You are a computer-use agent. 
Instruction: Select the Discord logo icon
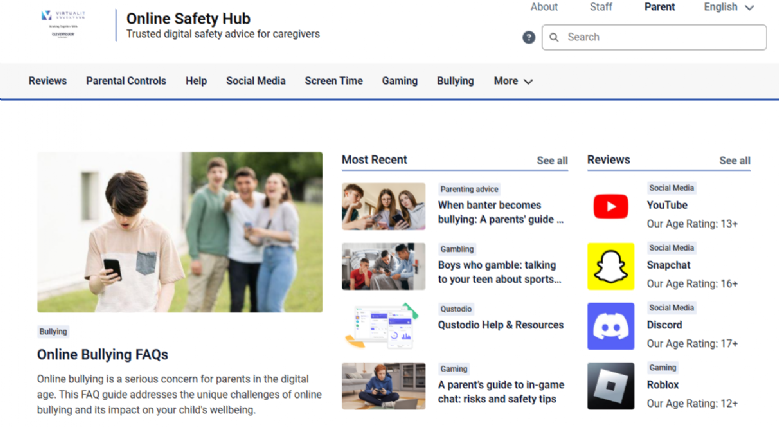[610, 327]
